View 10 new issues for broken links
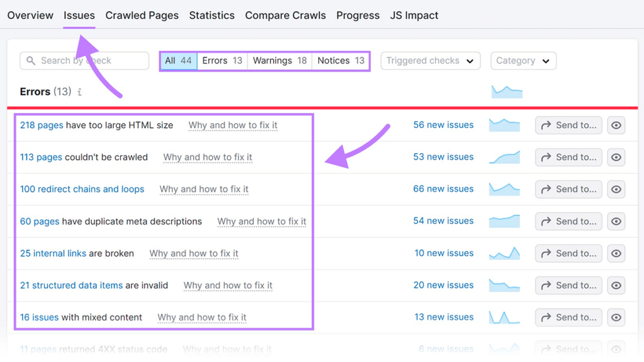644x362 pixels. [x=443, y=253]
